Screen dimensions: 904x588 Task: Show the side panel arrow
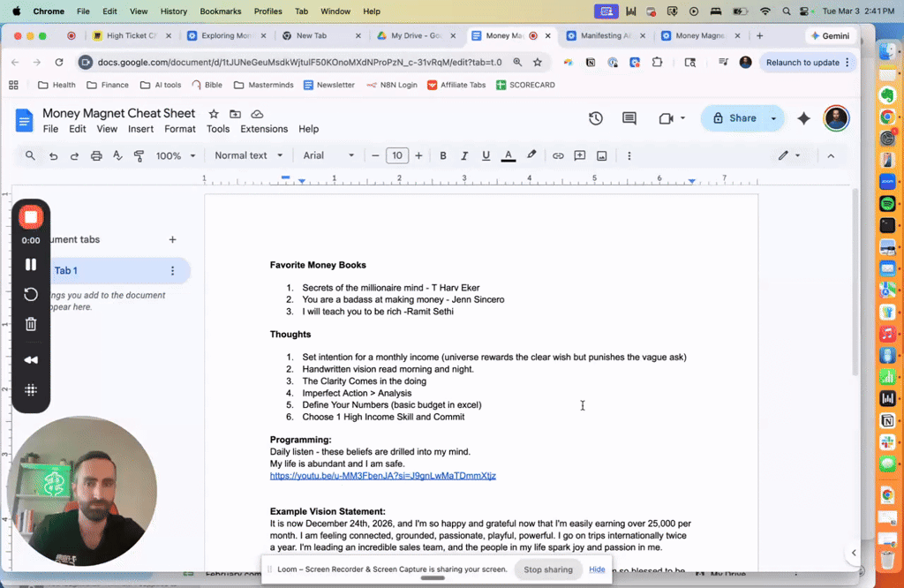[854, 553]
